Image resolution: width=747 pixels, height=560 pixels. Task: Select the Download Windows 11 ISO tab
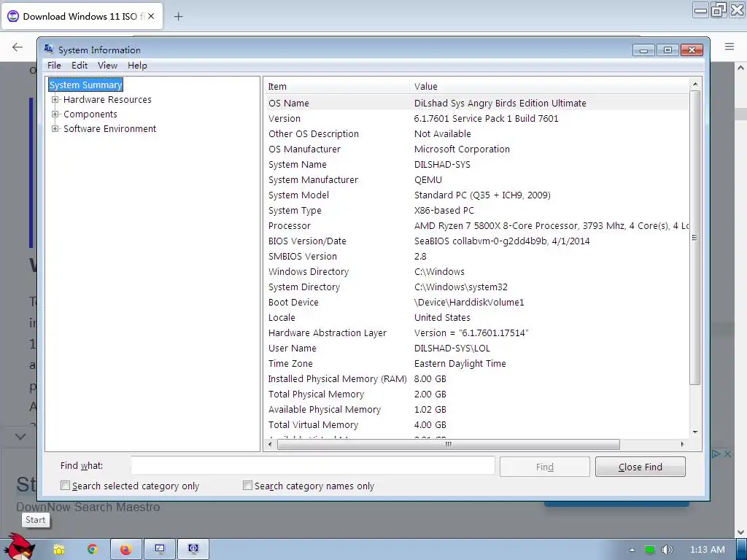pos(83,17)
